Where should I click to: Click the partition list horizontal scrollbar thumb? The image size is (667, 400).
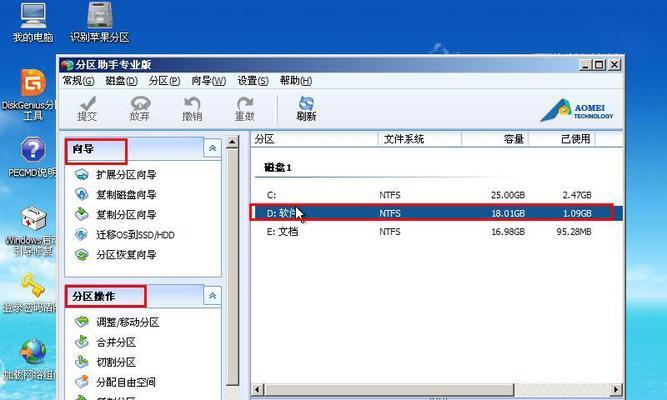coord(389,389)
